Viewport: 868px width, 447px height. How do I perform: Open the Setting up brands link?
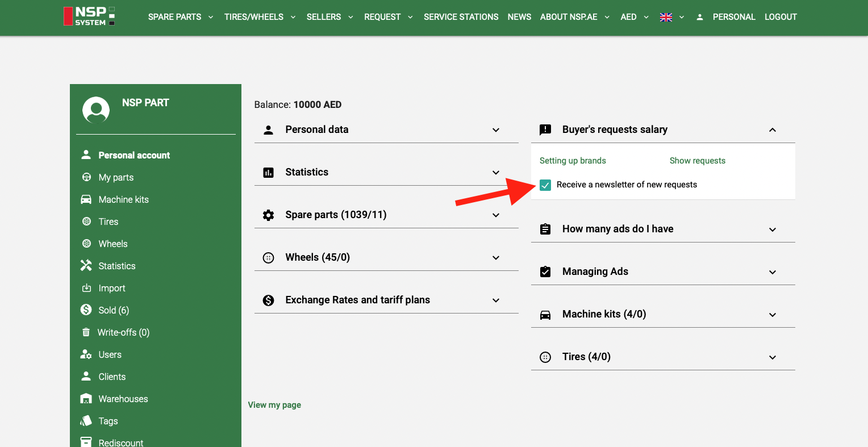(573, 161)
